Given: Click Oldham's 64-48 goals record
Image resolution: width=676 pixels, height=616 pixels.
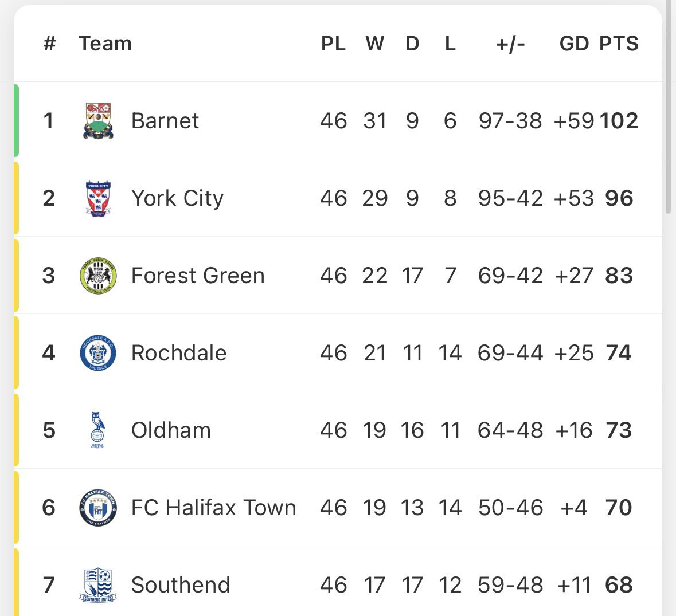Looking at the screenshot, I should 510,430.
